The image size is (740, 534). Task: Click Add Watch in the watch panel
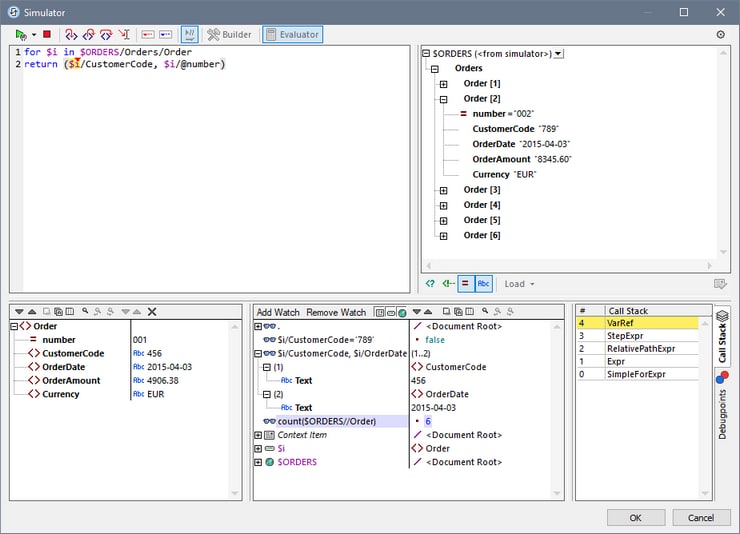tap(278, 312)
